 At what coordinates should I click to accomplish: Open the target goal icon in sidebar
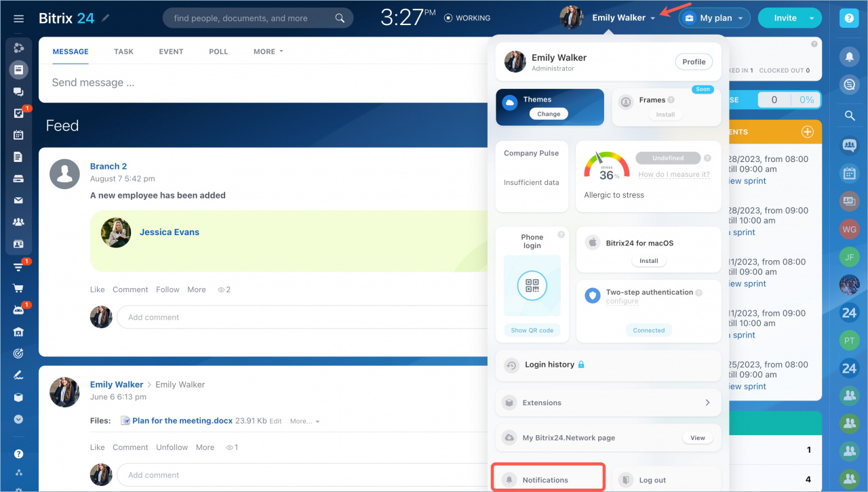coord(19,354)
